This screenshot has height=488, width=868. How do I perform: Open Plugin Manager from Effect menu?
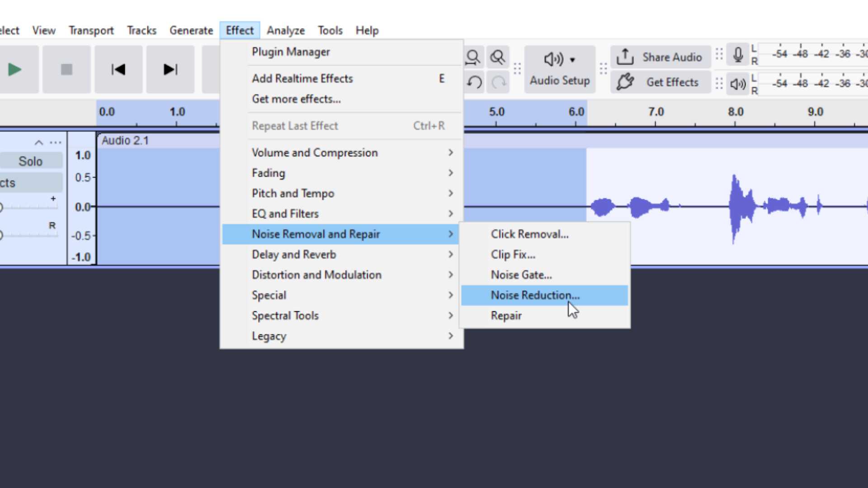[341, 52]
